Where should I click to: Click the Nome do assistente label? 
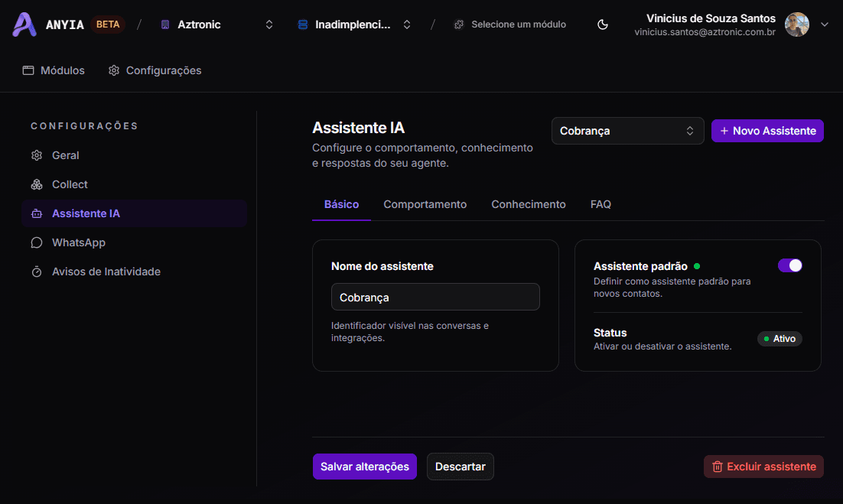[382, 266]
